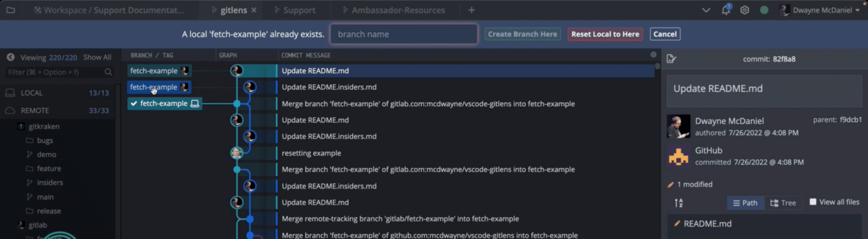The width and height of the screenshot is (868, 239).
Task: Open the repository folder icon
Action: (x=10, y=10)
